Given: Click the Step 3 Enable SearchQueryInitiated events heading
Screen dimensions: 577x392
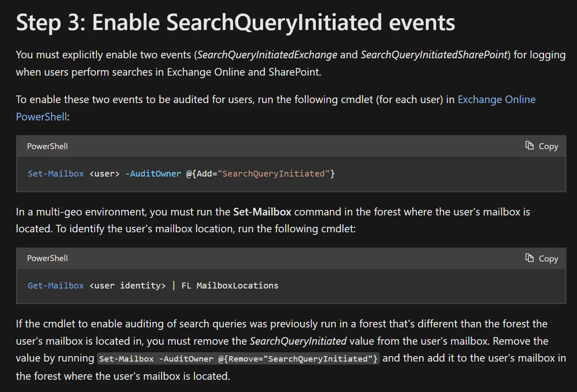Looking at the screenshot, I should (x=235, y=22).
